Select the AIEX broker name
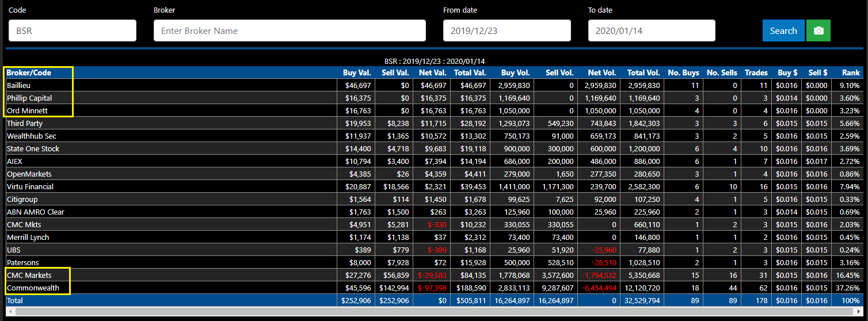 click(15, 161)
